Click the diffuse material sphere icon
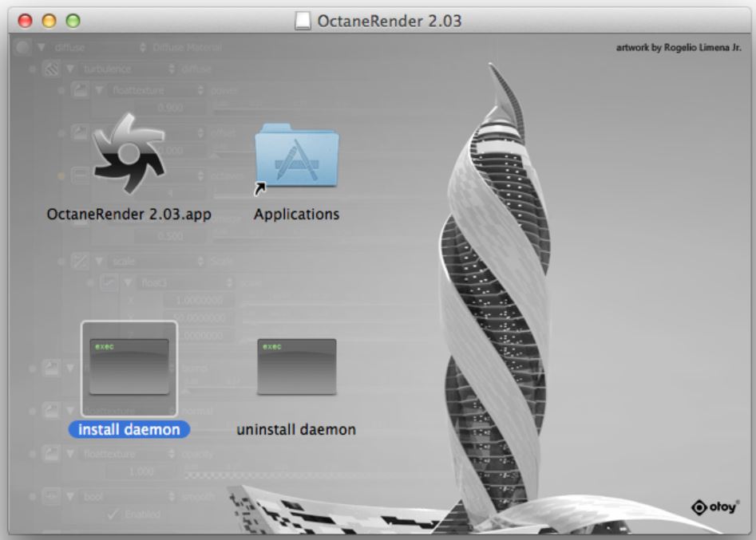The height and width of the screenshot is (540, 756). tap(23, 47)
